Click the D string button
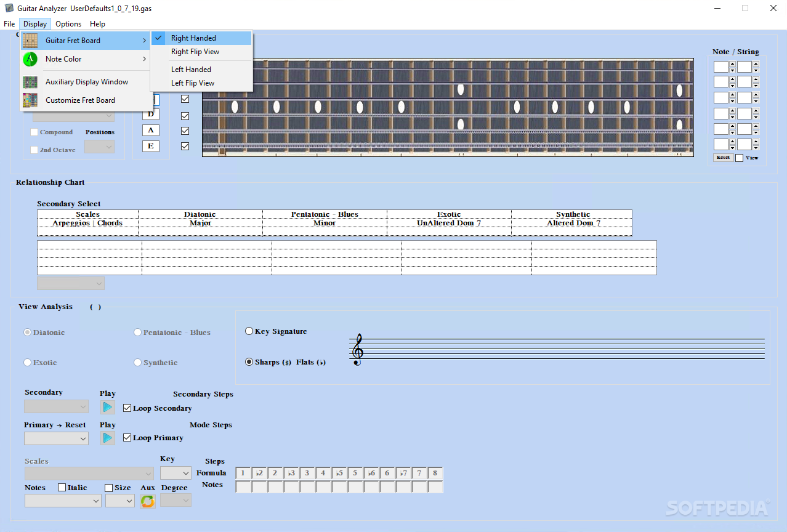Image resolution: width=787 pixels, height=532 pixels. pos(150,114)
